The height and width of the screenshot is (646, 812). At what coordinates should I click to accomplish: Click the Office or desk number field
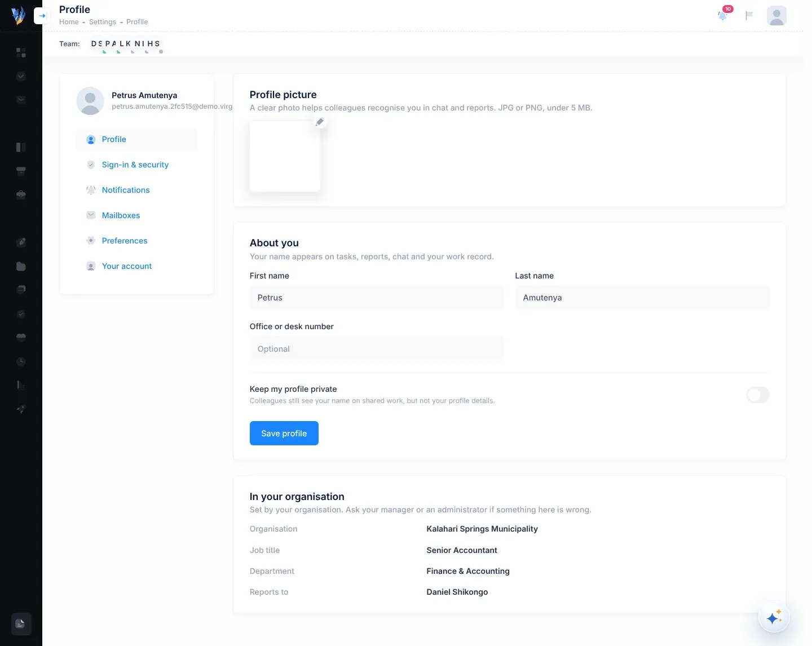tap(377, 349)
